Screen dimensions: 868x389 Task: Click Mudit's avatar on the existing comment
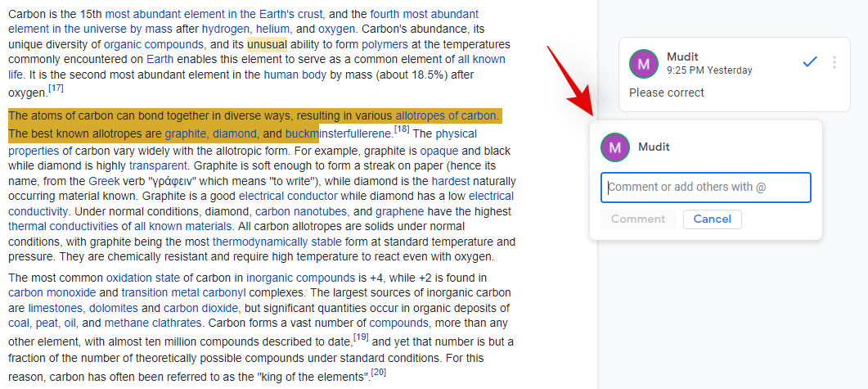tap(643, 63)
